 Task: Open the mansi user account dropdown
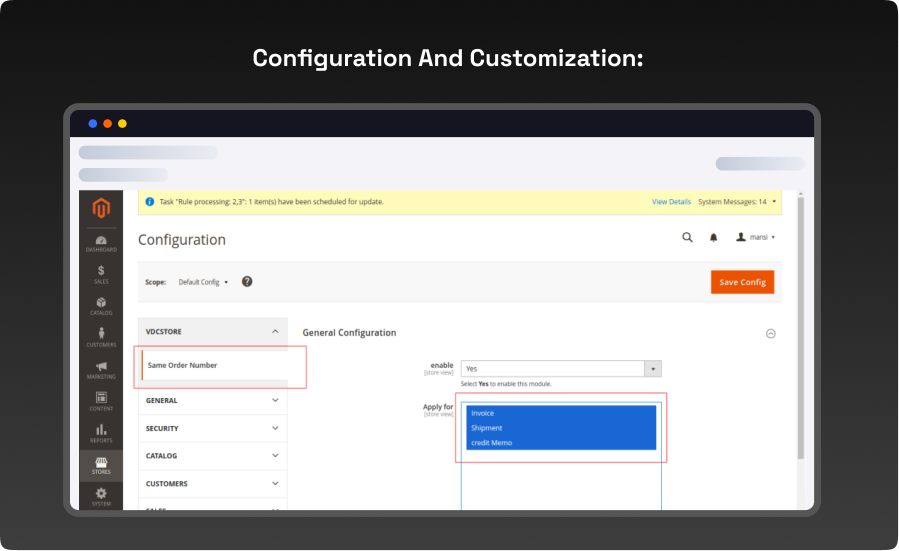[756, 238]
